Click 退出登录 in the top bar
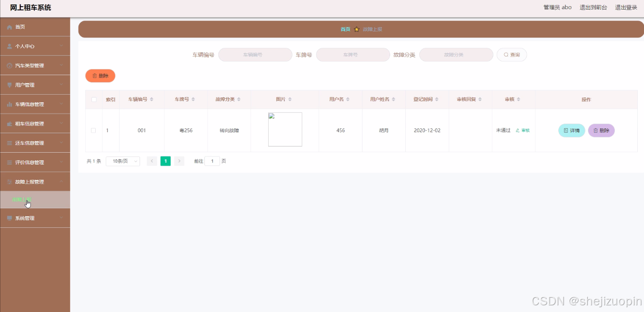The width and height of the screenshot is (644, 312). pyautogui.click(x=626, y=8)
